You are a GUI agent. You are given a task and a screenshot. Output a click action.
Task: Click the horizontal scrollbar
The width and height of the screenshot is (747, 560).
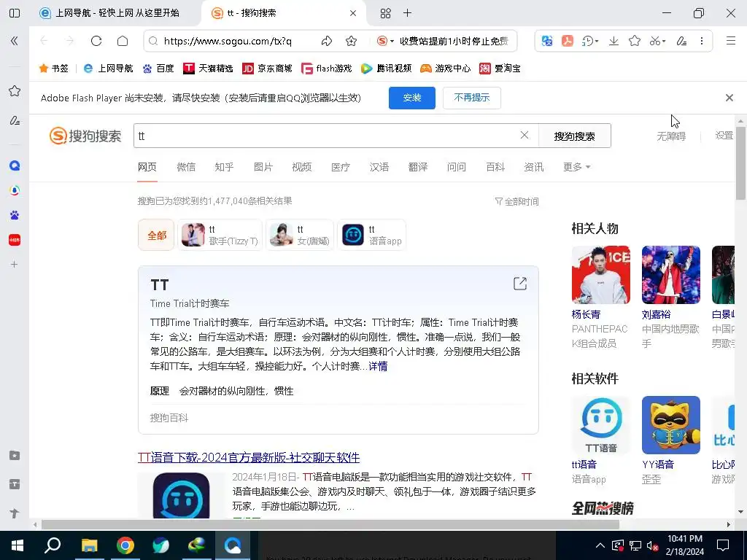point(330,524)
